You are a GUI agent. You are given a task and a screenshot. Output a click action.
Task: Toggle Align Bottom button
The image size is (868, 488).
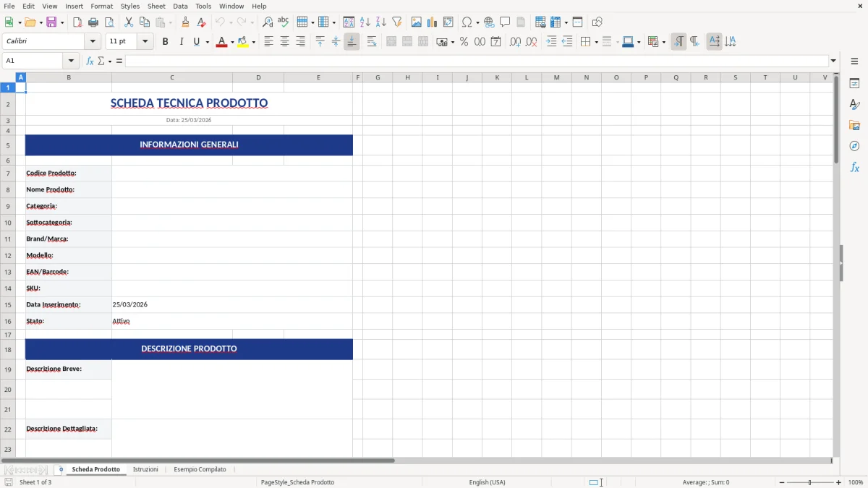pyautogui.click(x=352, y=42)
